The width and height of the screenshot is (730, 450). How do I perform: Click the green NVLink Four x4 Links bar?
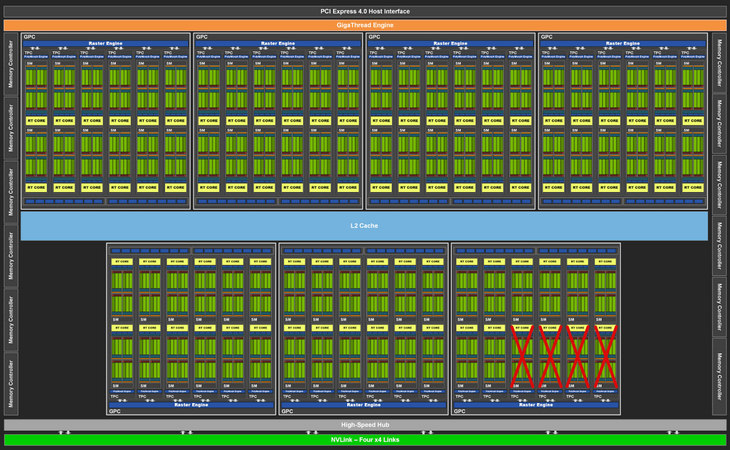[364, 440]
